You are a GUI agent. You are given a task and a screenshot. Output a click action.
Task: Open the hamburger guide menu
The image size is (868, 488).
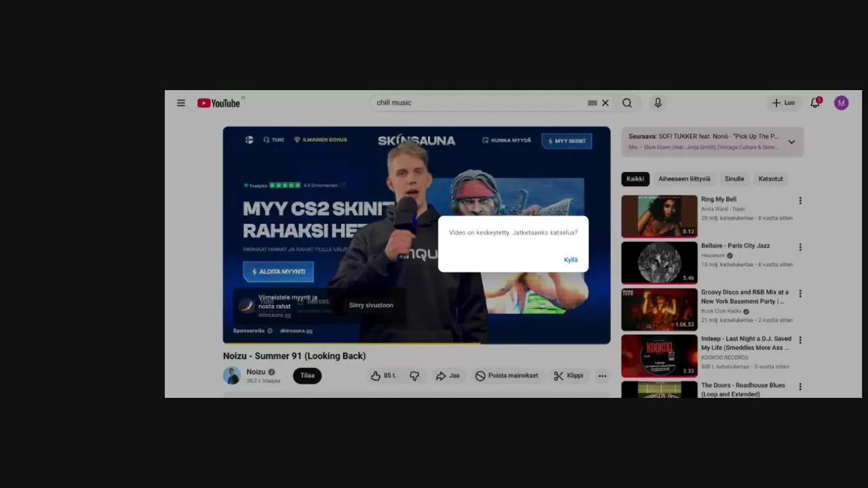point(181,103)
